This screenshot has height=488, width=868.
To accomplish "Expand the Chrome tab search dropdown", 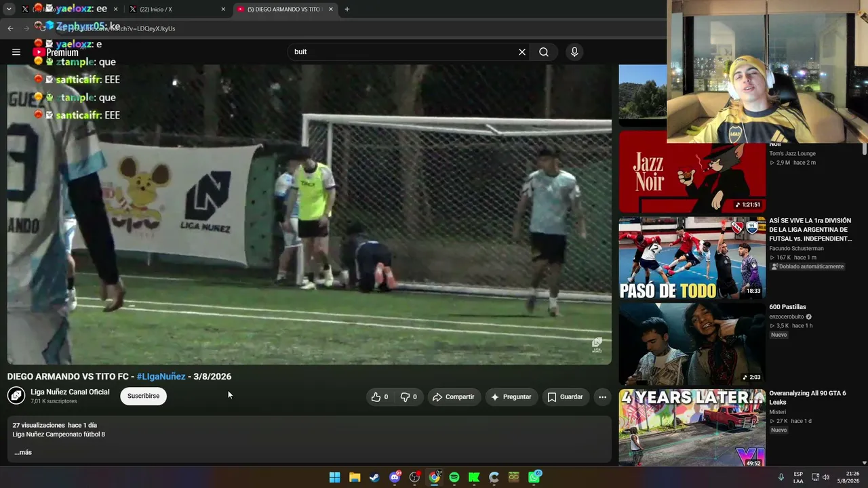I will pyautogui.click(x=9, y=9).
